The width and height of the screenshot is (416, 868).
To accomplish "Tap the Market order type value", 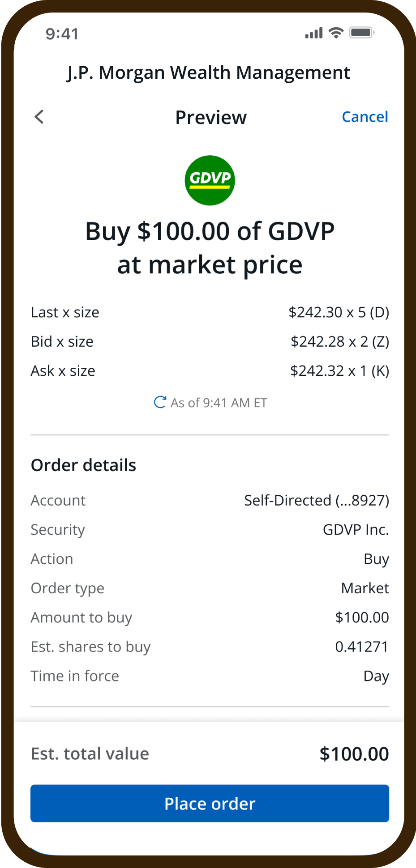I will tap(365, 588).
